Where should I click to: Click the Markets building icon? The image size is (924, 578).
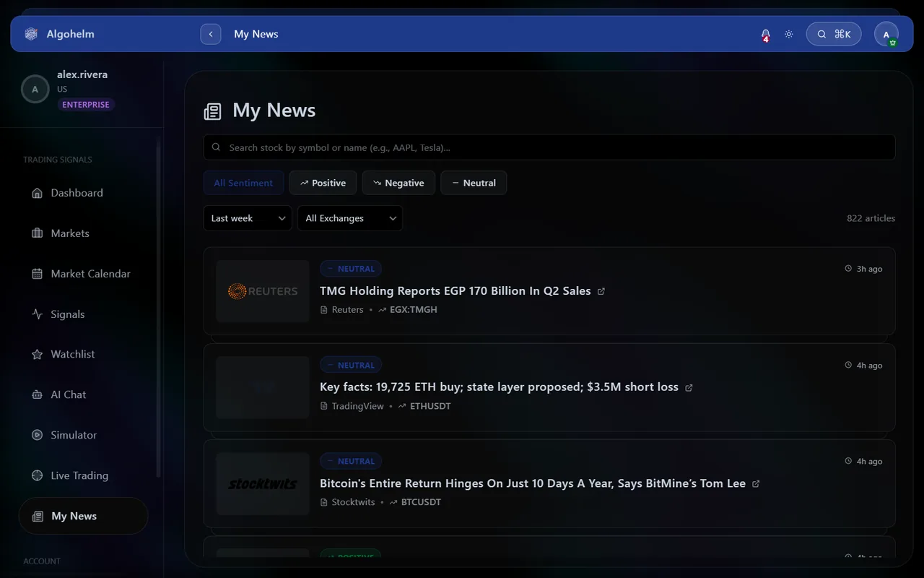point(38,233)
